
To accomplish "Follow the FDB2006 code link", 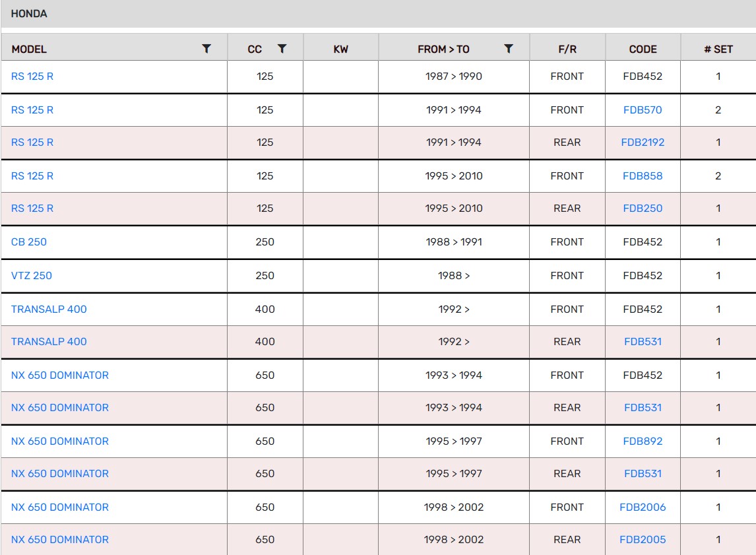I will click(x=643, y=507).
